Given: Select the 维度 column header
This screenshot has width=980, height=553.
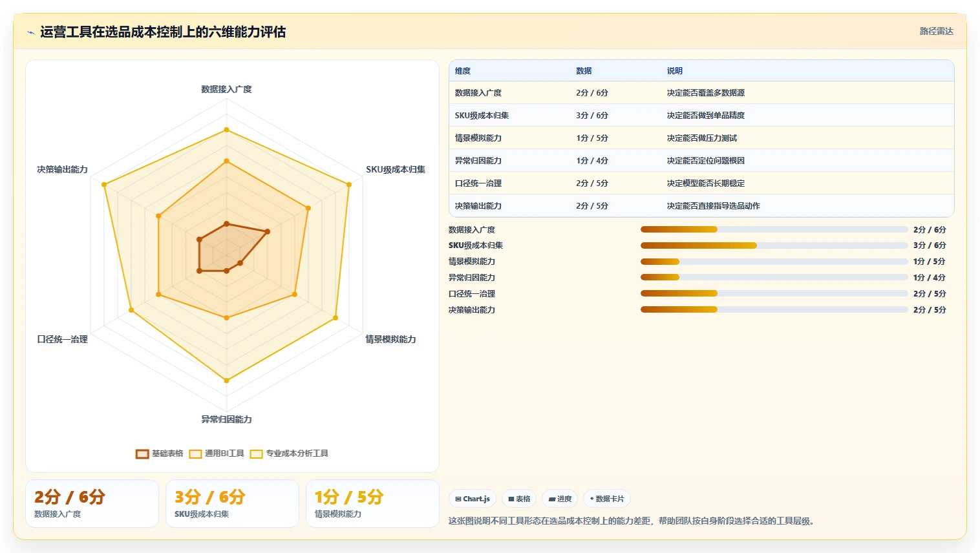Looking at the screenshot, I should click(x=463, y=71).
